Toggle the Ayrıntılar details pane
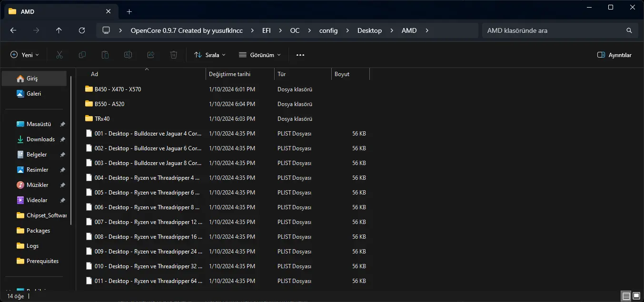644x302 pixels. (x=614, y=55)
